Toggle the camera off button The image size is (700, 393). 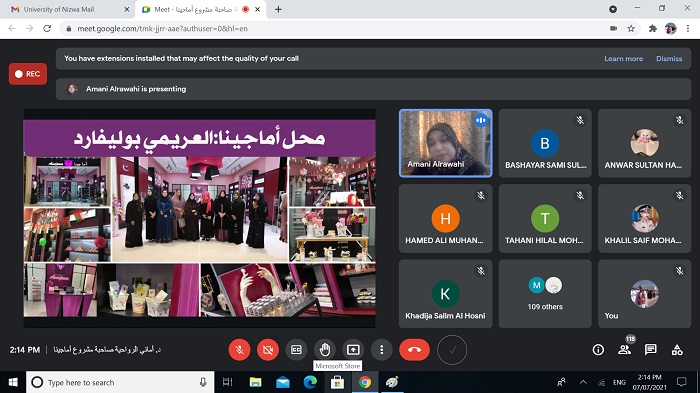coord(268,350)
